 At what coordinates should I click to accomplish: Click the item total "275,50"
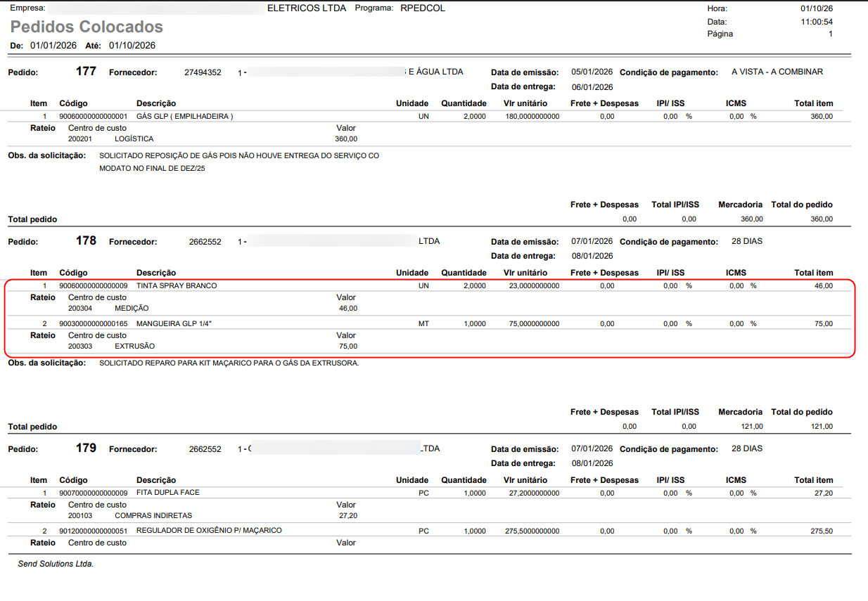(x=822, y=531)
